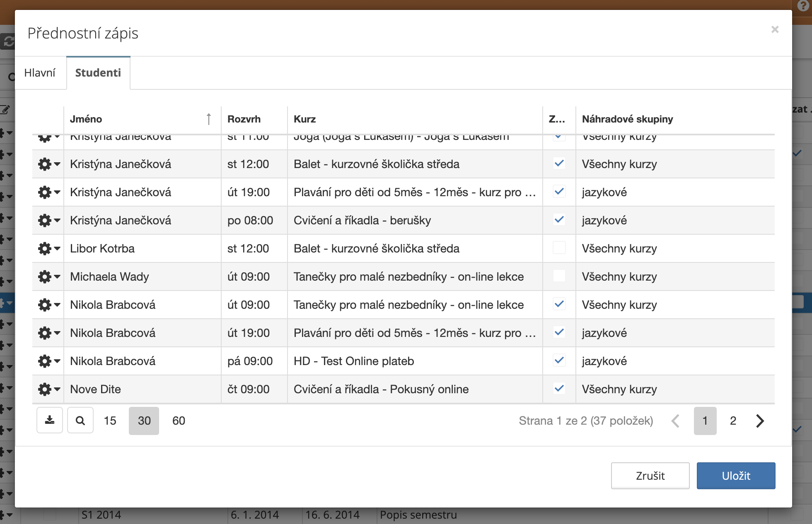The height and width of the screenshot is (524, 812).
Task: Set page size to 60 items
Action: 179,421
